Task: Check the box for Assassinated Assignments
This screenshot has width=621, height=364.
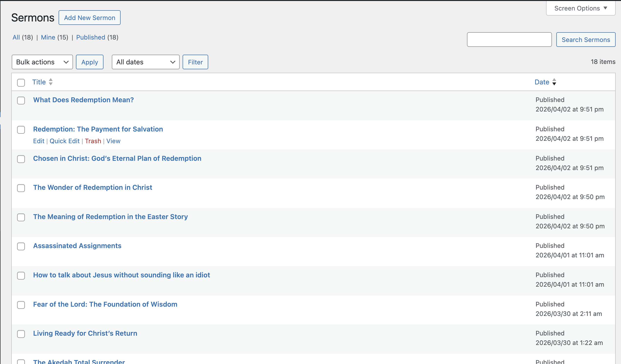Action: [21, 246]
